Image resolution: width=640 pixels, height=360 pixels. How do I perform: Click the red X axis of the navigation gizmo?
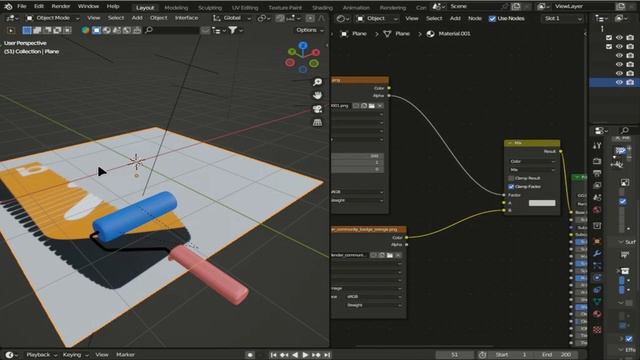click(x=316, y=52)
